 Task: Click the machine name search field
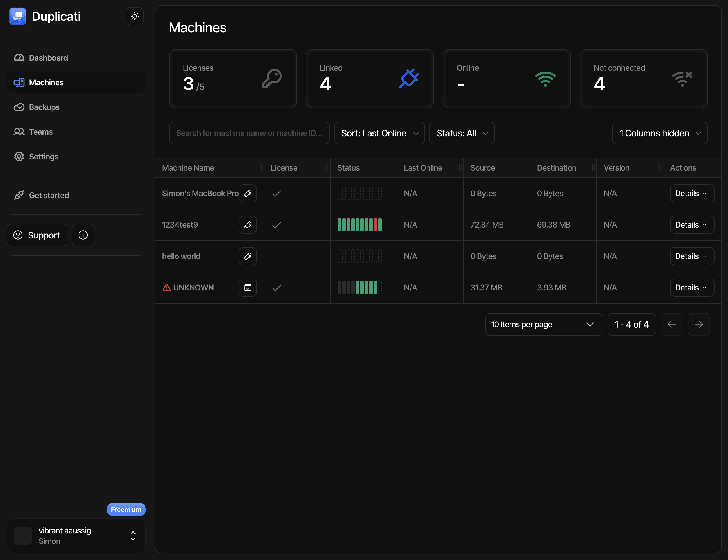pyautogui.click(x=249, y=133)
